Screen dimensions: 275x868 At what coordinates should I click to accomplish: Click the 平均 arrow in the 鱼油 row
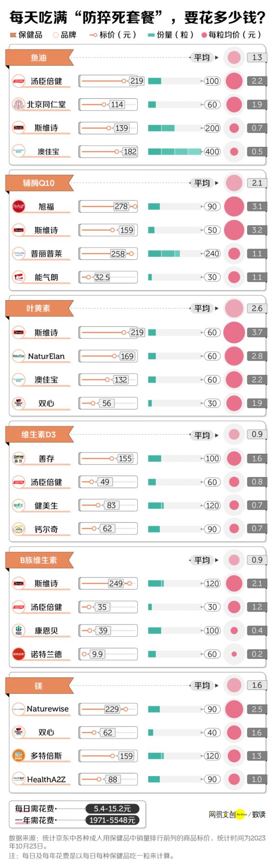click(x=217, y=58)
